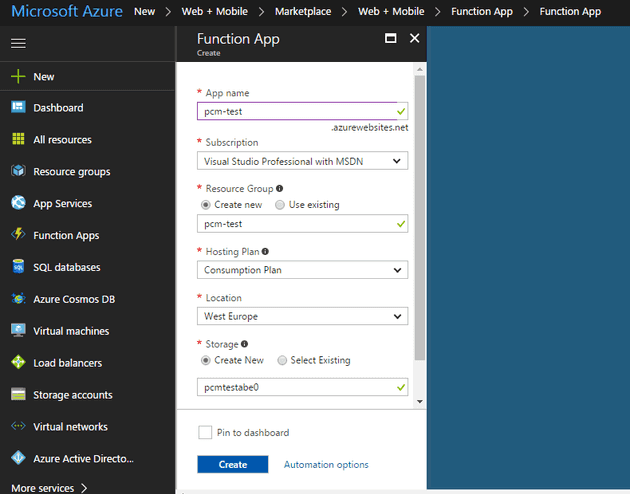Click first Web + Mobile breadcrumb

pyautogui.click(x=215, y=12)
